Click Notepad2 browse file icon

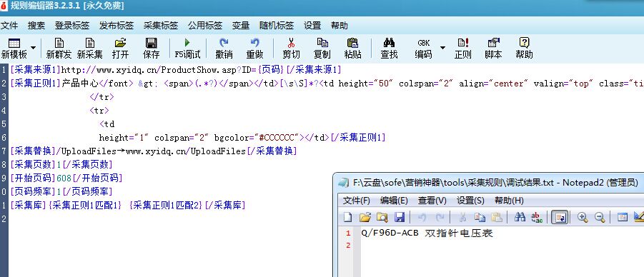point(382,217)
